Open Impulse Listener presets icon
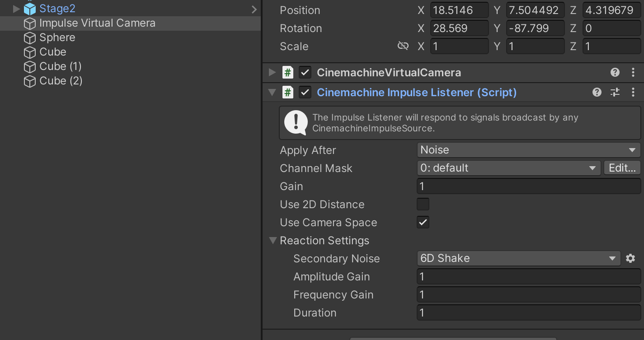Image resolution: width=644 pixels, height=340 pixels. pos(615,93)
